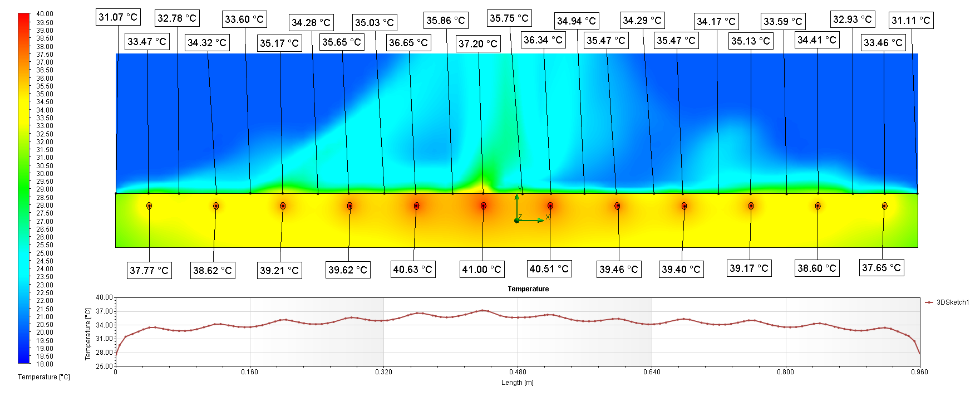Click the heater point marked 37.65 °C
Viewport: 980px width, 396px height.
(x=884, y=206)
